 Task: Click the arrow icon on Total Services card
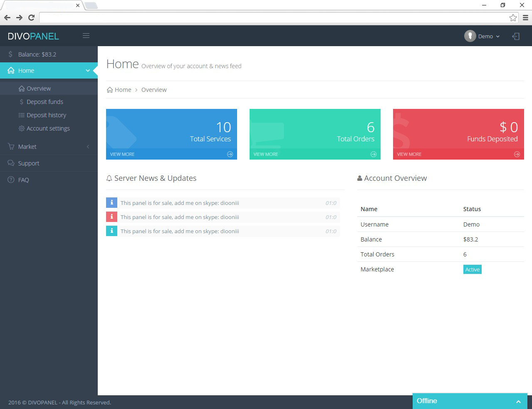point(230,154)
